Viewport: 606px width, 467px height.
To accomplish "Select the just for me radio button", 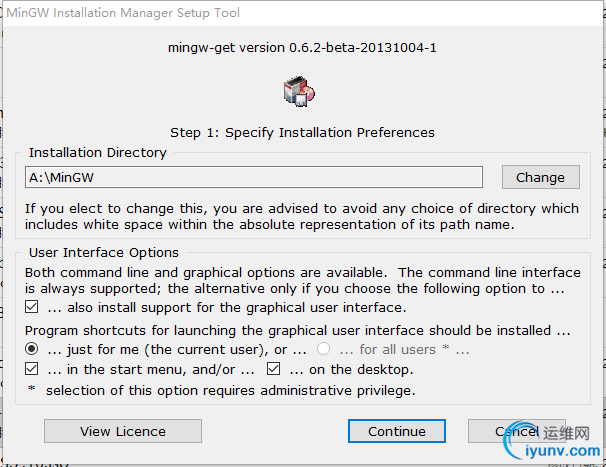I will coord(32,349).
